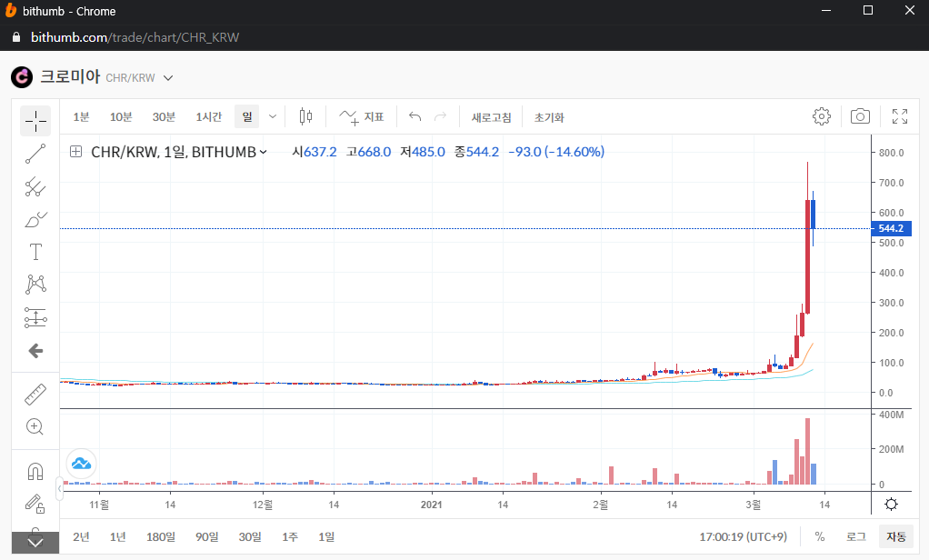Set range to 1일
This screenshot has width=929, height=560.
(x=325, y=537)
